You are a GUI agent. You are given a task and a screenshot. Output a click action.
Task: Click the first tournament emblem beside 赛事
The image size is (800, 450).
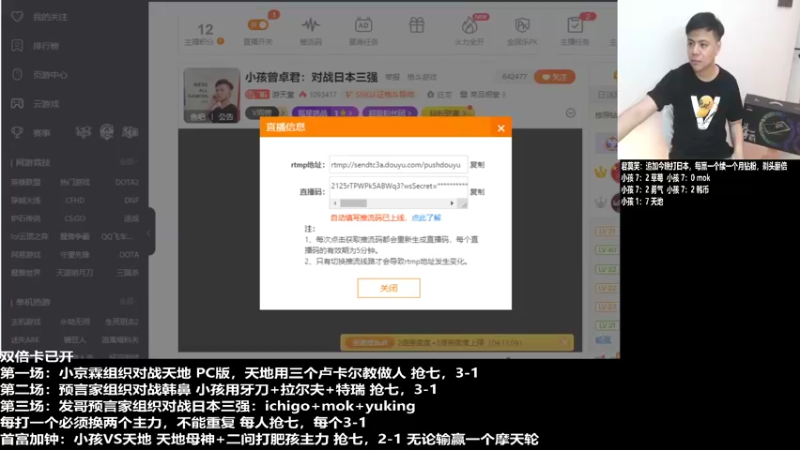(x=83, y=132)
